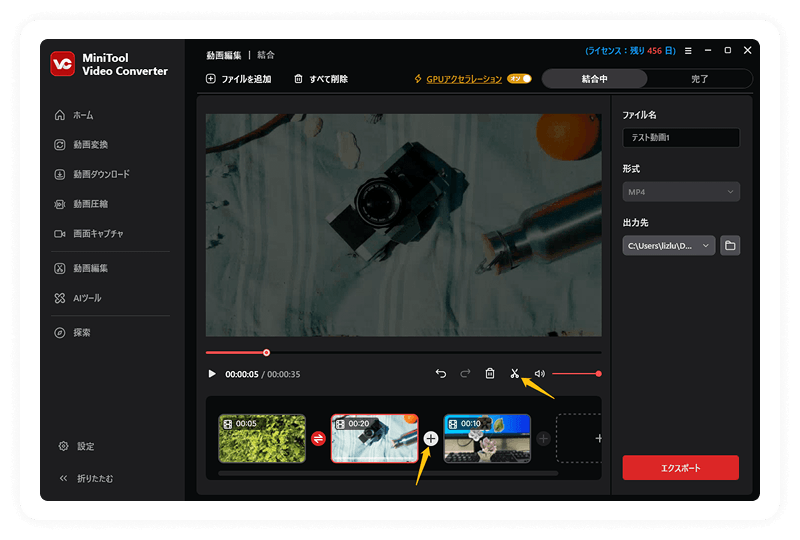Click the 動画編集 breadcrumb in header
The width and height of the screenshot is (800, 540).
[x=223, y=55]
